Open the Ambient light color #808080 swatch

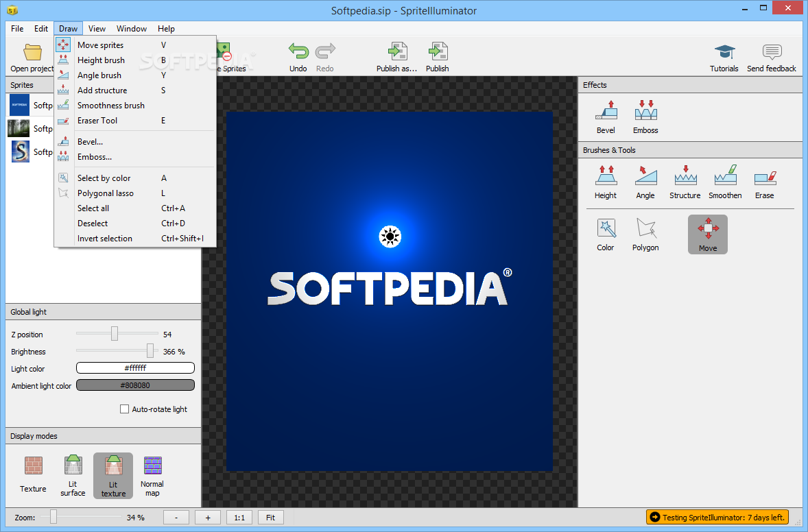(x=136, y=385)
